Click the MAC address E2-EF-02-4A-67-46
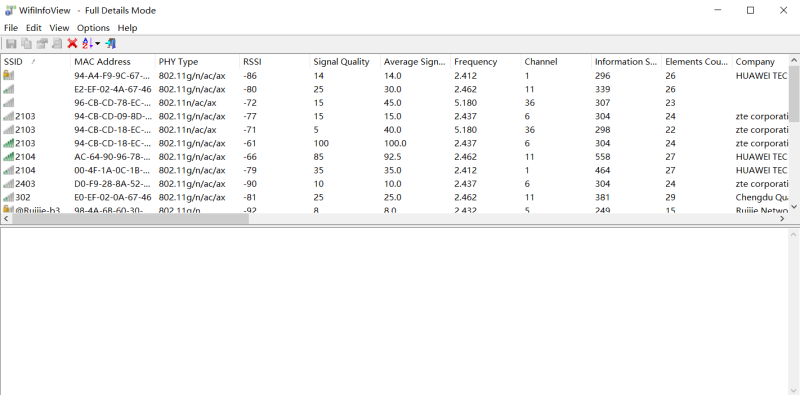 [x=113, y=89]
